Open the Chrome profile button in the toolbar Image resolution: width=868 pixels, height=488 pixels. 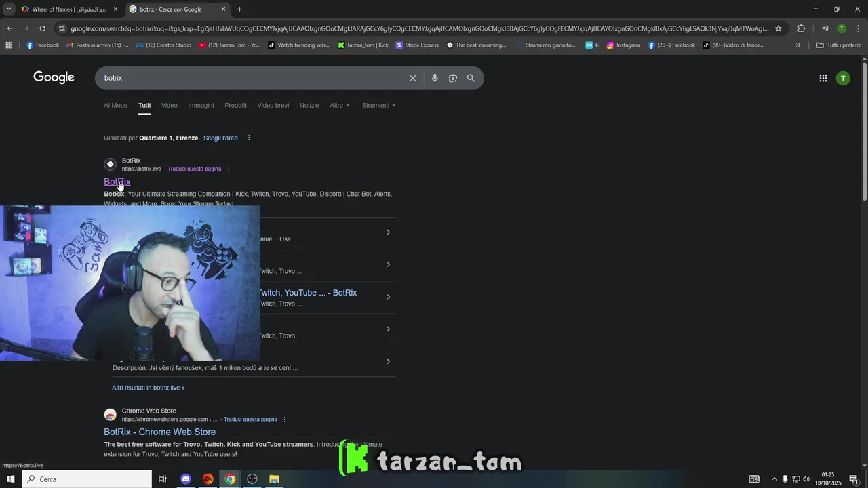pyautogui.click(x=842, y=28)
